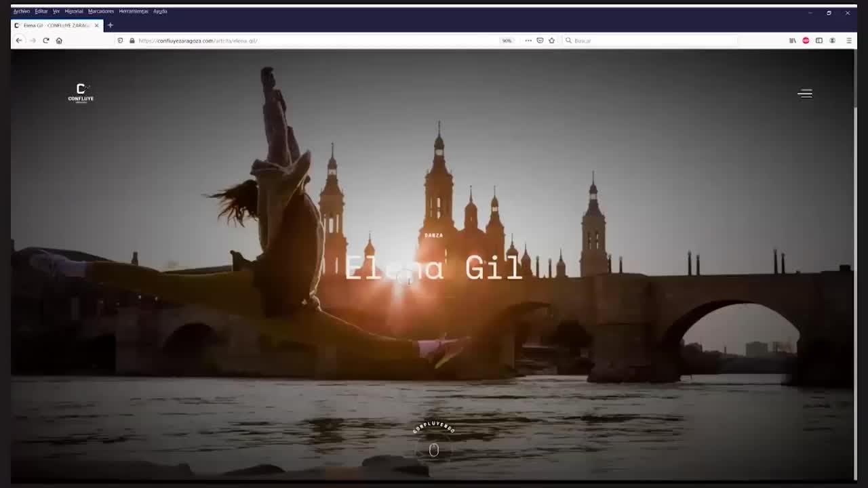Close the Elena Gil tab
Viewport: 868px width, 488px height.
pos(96,25)
